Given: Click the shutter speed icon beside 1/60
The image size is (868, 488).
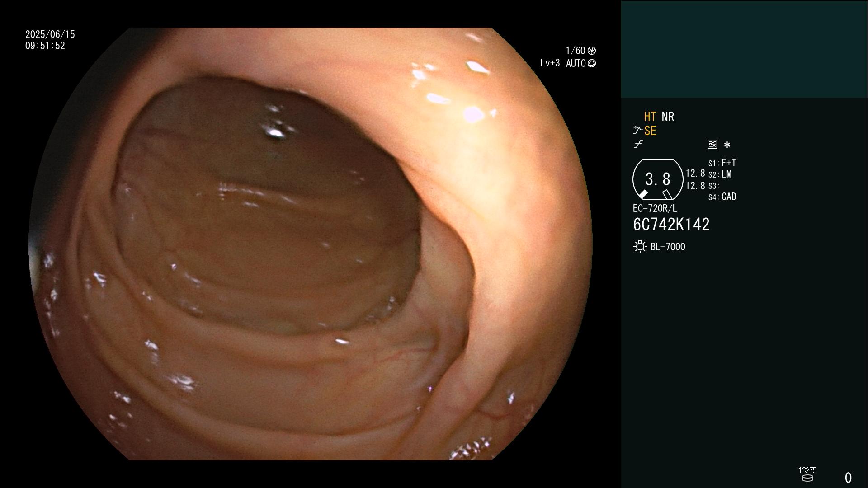Looking at the screenshot, I should click(592, 51).
